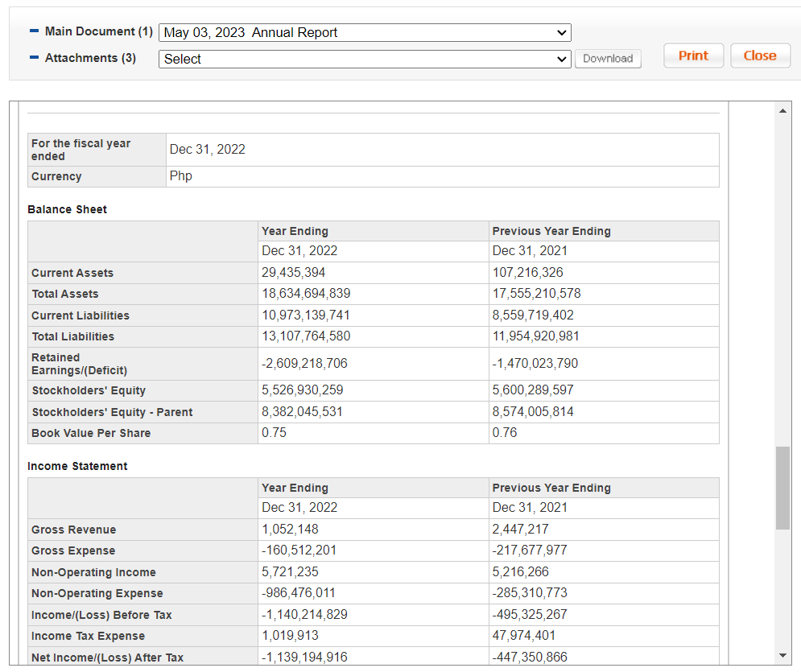
Task: Select Net Loss After Tax -1,139,194,916
Action: click(304, 658)
